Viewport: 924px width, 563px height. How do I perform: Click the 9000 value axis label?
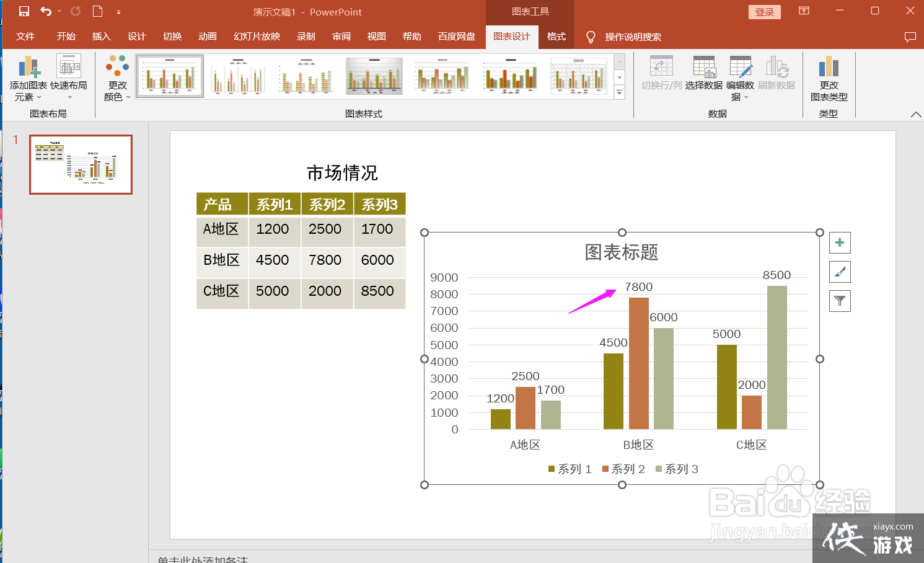click(444, 278)
